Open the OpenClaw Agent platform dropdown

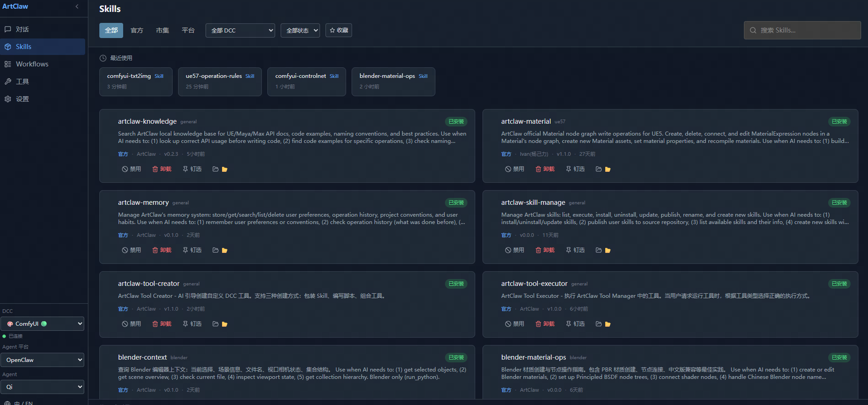tap(42, 360)
